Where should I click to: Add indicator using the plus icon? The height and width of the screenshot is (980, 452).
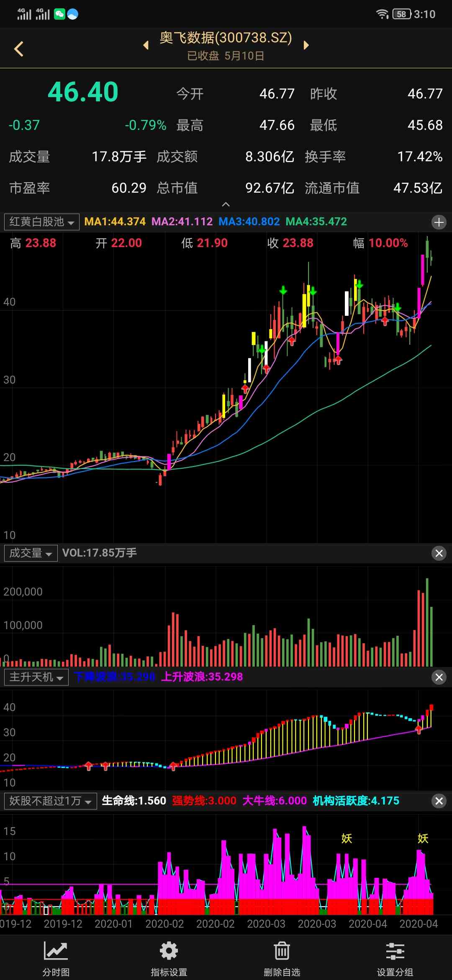click(439, 222)
